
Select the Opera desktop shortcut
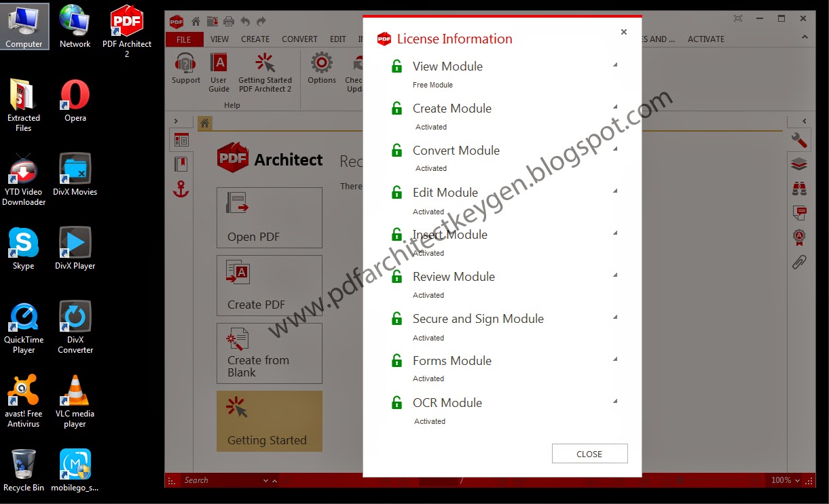tap(75, 100)
